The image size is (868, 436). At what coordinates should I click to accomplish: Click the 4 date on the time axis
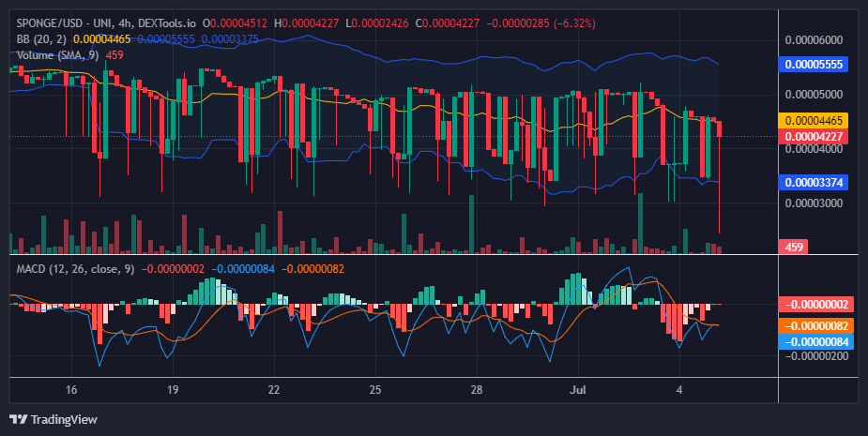tap(679, 389)
